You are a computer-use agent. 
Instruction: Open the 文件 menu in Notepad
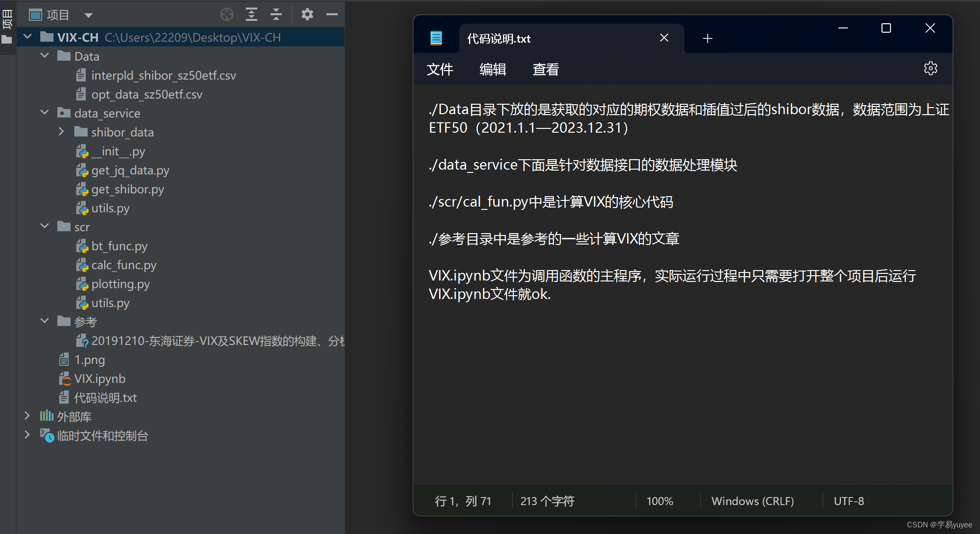tap(440, 70)
